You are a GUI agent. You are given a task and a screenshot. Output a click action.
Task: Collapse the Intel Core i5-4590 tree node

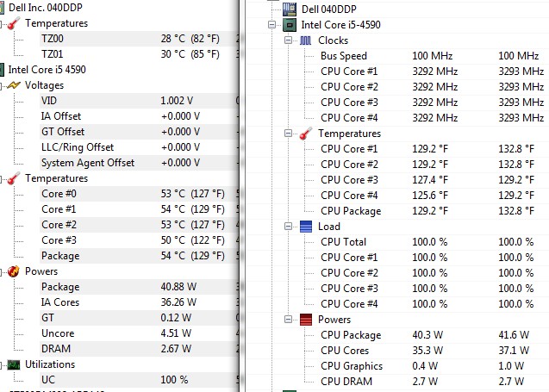click(273, 25)
